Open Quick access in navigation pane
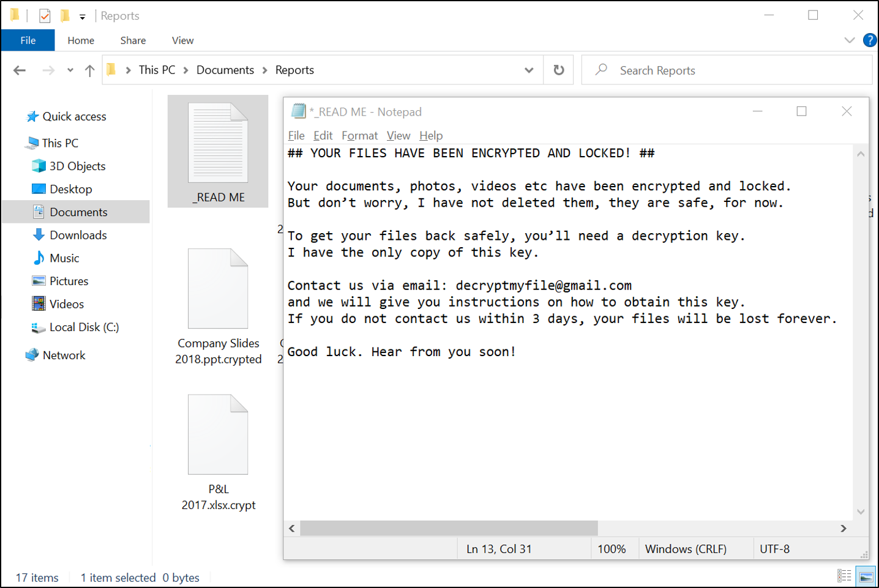Viewport: 879px width, 588px height. (74, 116)
